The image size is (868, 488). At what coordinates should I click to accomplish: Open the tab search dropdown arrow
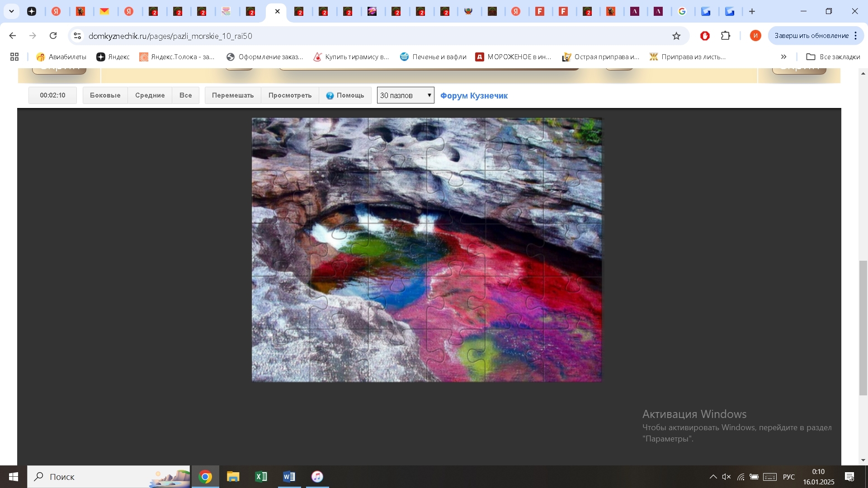pyautogui.click(x=11, y=11)
